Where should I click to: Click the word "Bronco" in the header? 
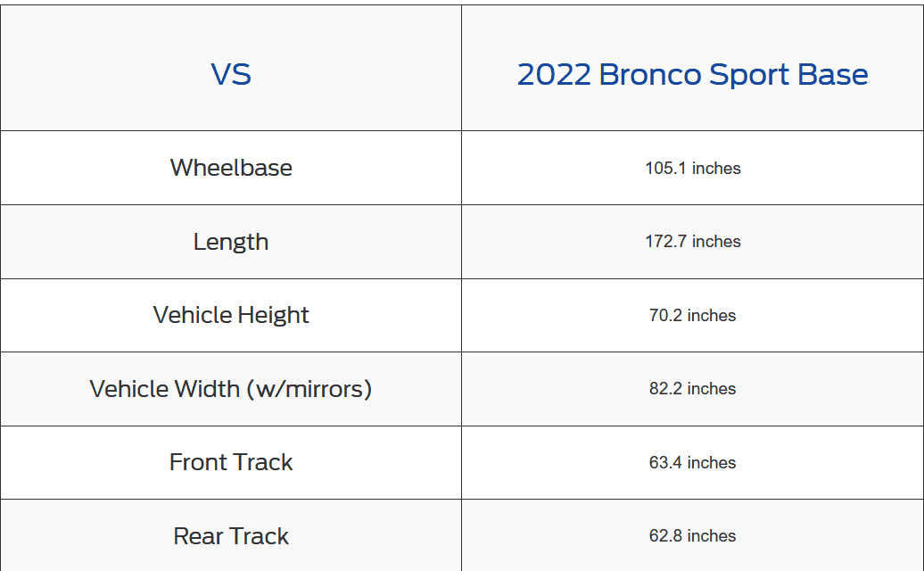pyautogui.click(x=651, y=74)
